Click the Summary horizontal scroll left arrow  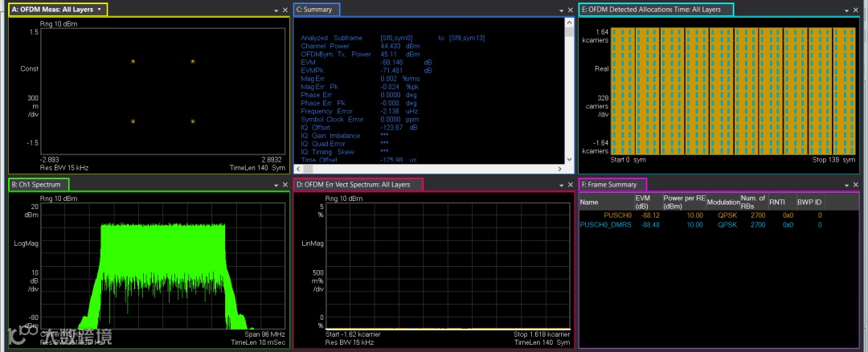pos(298,168)
